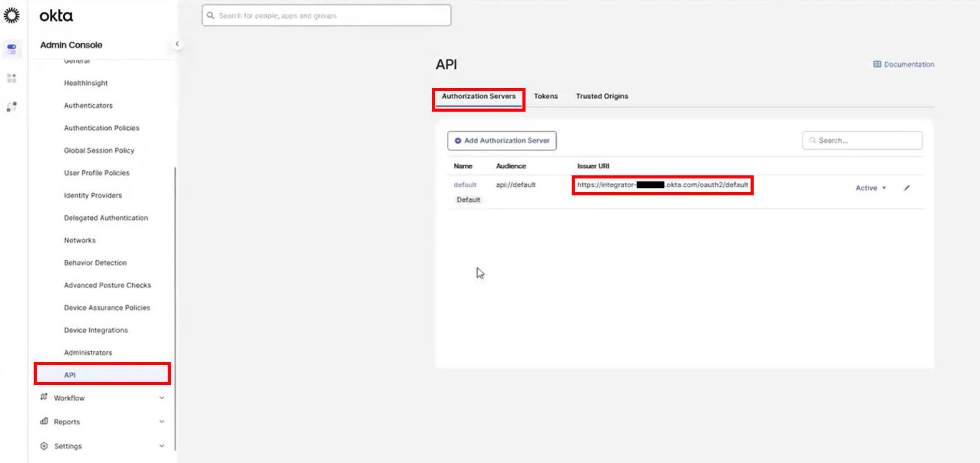Open the apps grid icon in left rail
Viewport: 980px width, 463px height.
pos(12,78)
